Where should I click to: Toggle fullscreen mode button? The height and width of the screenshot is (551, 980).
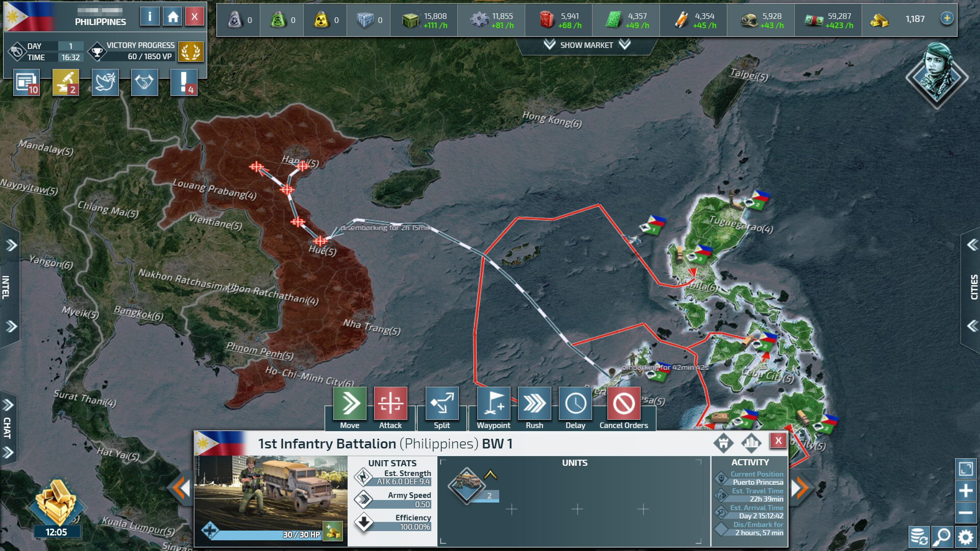tap(966, 469)
